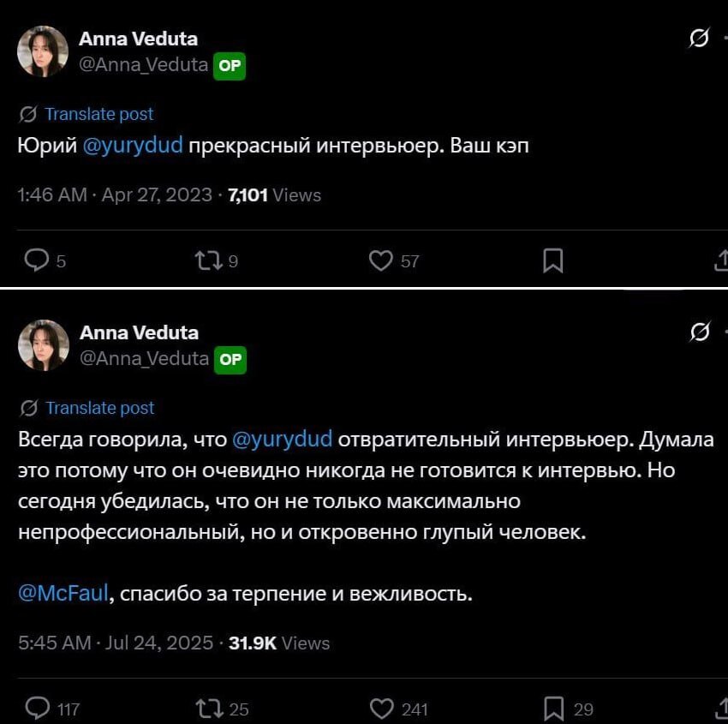The image size is (728, 724).
Task: Open @yurydud mention in the bottom post
Action: point(282,440)
